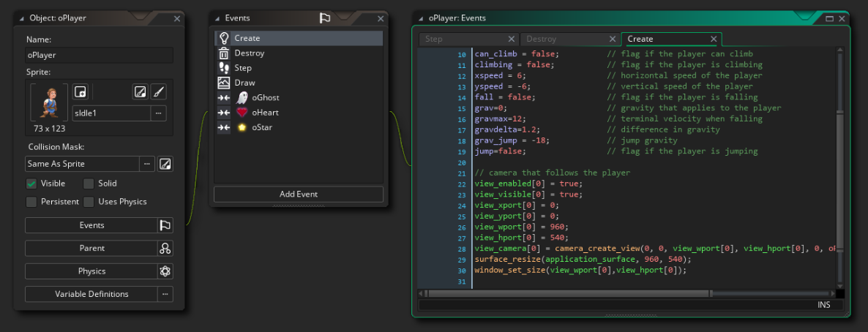Open the sprite selector ellipsis for sIdle1
868x332 pixels.
(x=158, y=113)
